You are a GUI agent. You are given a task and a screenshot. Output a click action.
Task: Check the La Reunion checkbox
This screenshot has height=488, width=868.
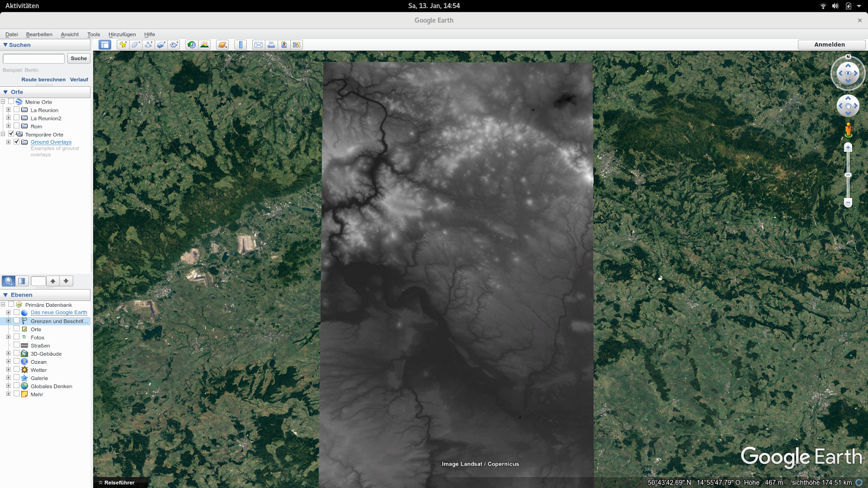click(x=16, y=110)
